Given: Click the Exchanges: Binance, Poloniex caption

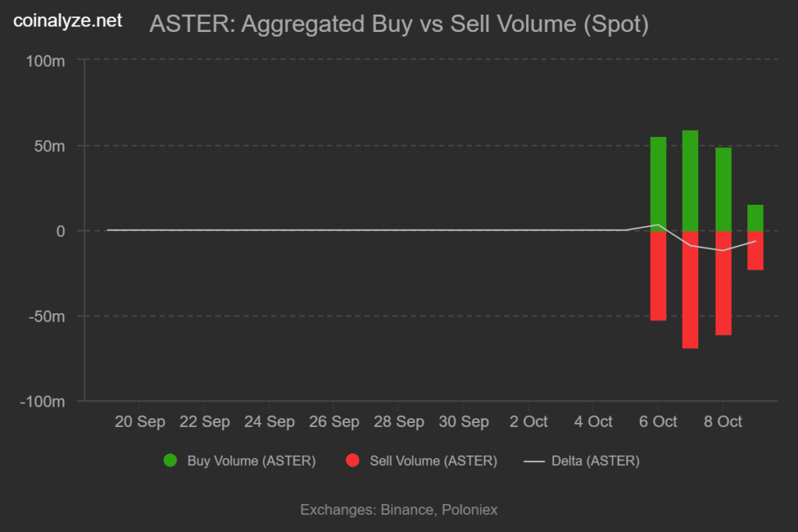Looking at the screenshot, I should [398, 509].
